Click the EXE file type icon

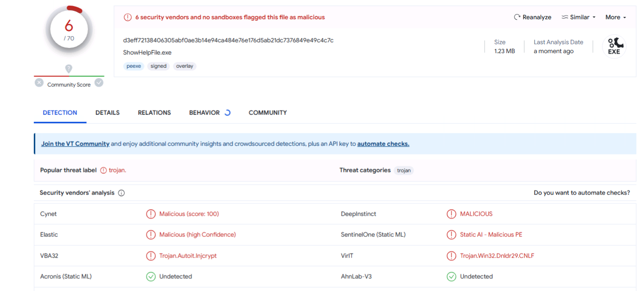(614, 47)
